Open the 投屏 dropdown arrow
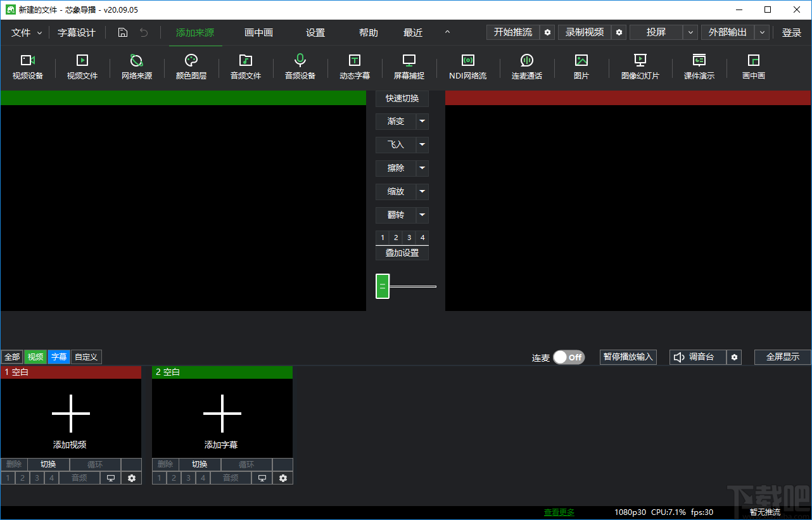812x520 pixels. click(x=690, y=32)
